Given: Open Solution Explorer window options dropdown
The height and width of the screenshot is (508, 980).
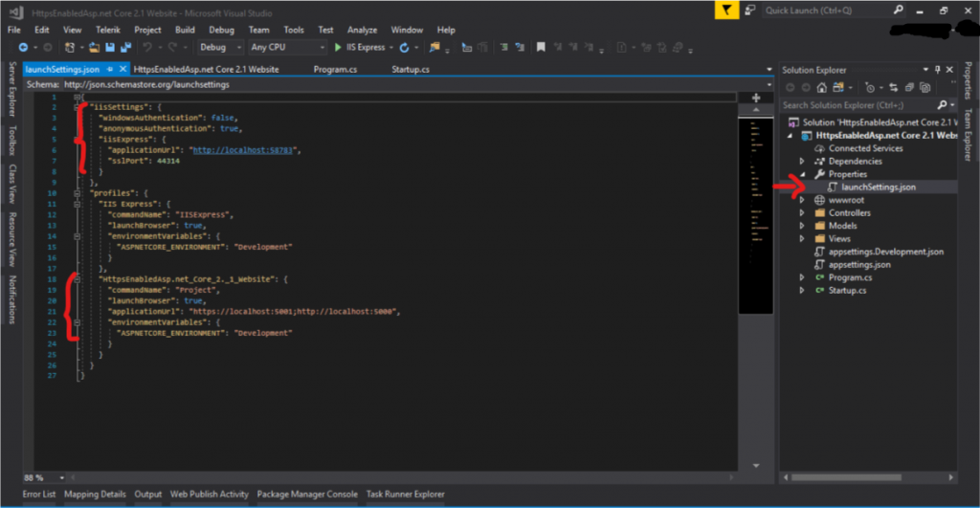Looking at the screenshot, I should (925, 69).
